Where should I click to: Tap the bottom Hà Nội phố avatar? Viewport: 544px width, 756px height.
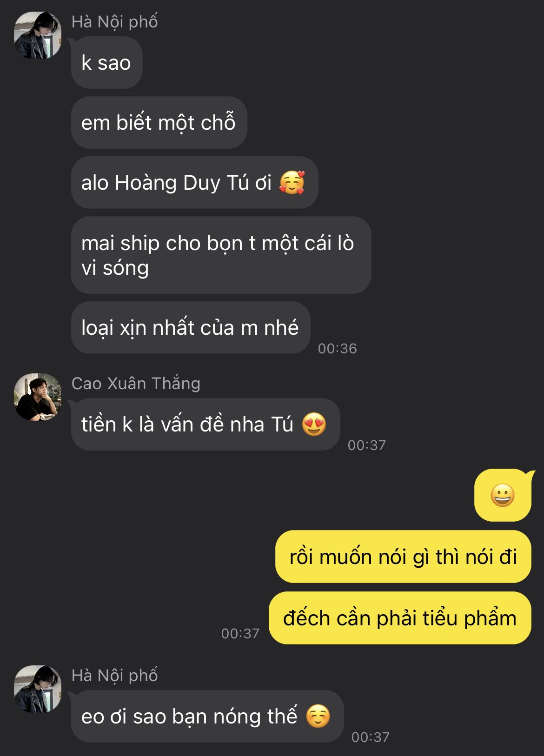click(x=38, y=689)
